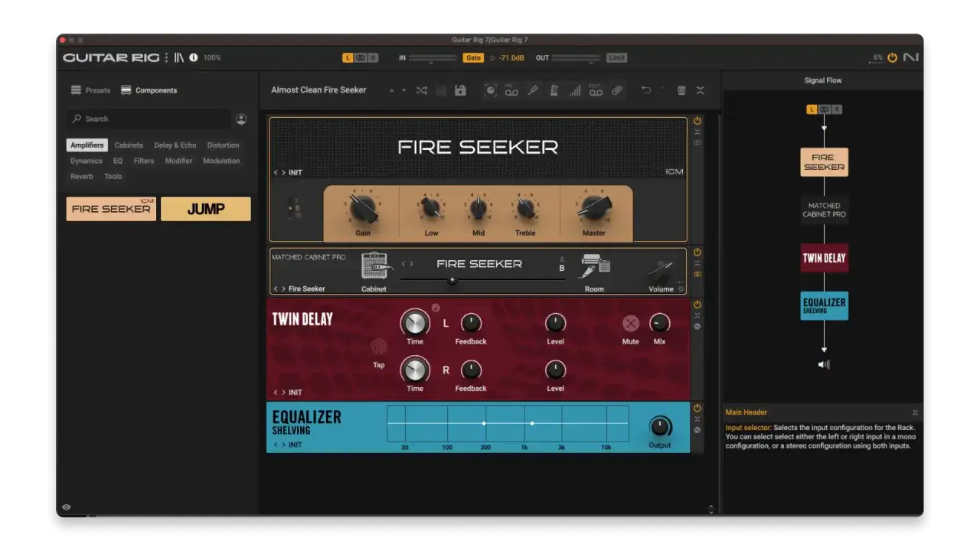
Task: Open the metronome tool
Action: (554, 90)
